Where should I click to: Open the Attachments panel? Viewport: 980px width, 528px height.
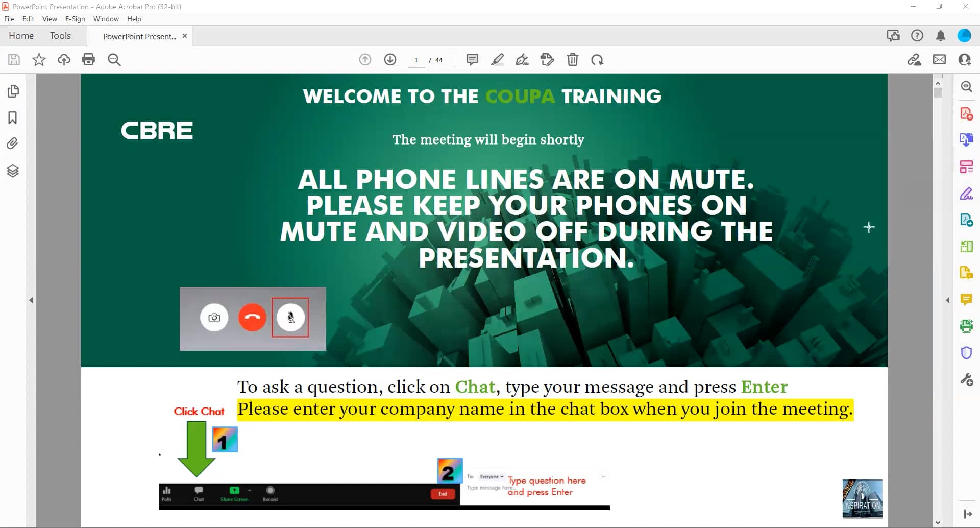13,143
